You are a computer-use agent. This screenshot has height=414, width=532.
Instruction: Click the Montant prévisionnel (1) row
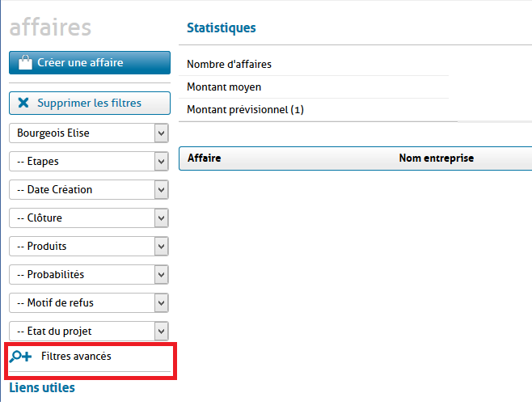point(245,109)
